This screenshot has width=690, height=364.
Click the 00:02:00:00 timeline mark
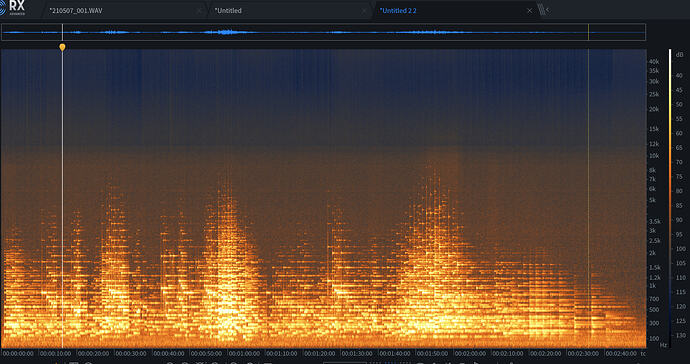pos(470,353)
